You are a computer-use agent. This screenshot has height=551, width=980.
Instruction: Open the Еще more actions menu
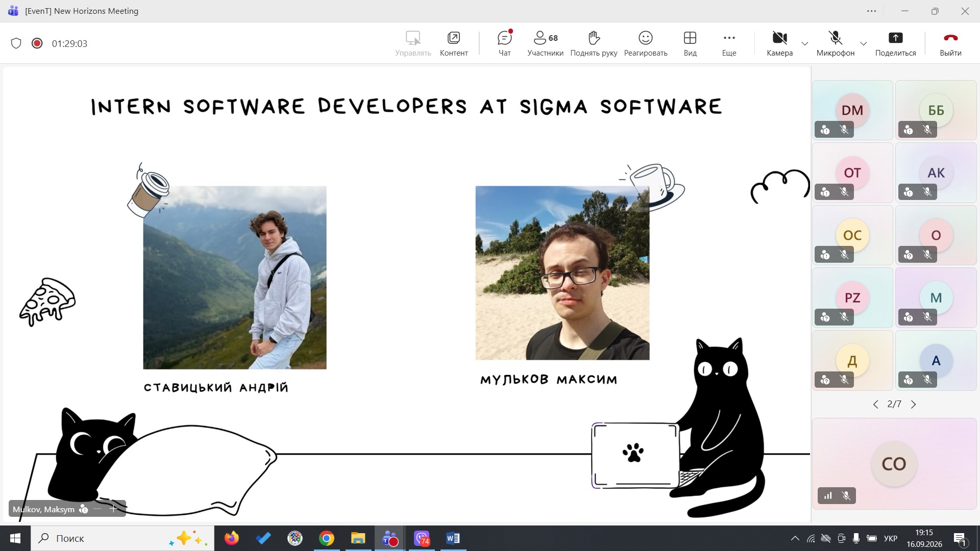729,43
